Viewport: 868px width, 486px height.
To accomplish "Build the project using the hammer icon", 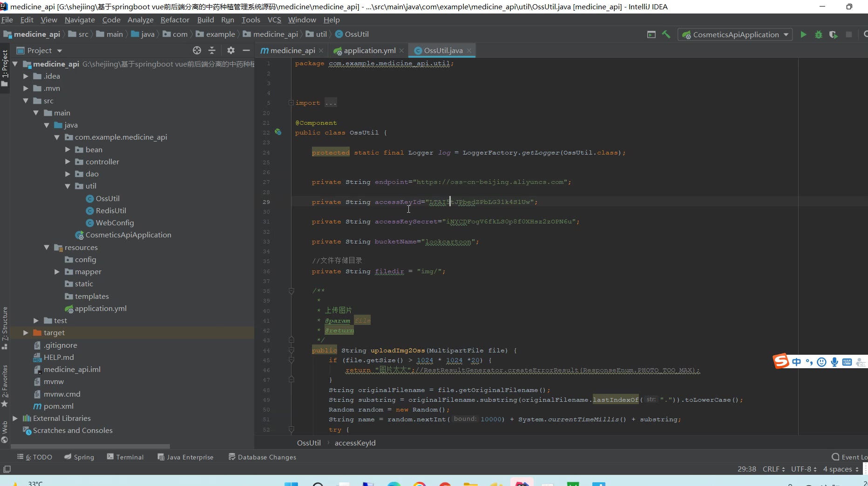I will click(x=666, y=34).
